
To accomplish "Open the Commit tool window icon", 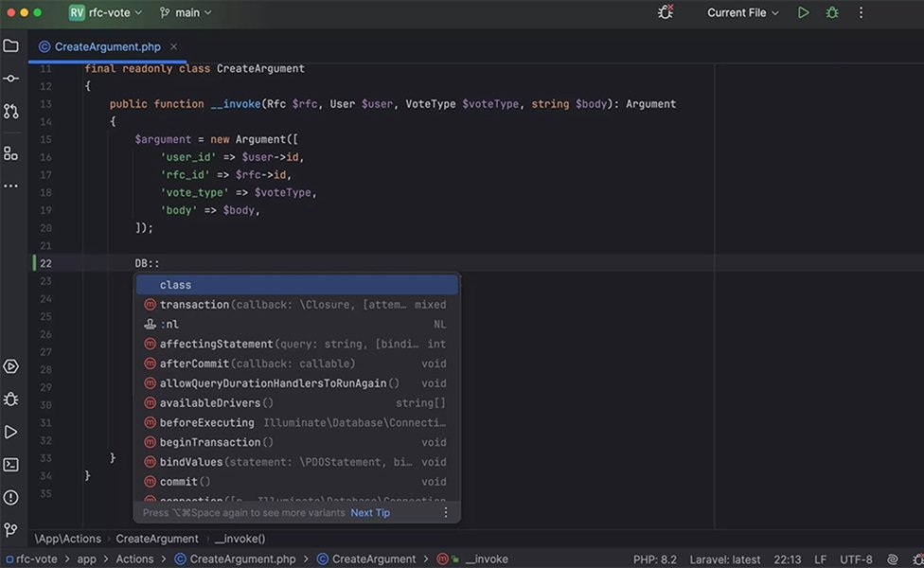I will pyautogui.click(x=10, y=79).
